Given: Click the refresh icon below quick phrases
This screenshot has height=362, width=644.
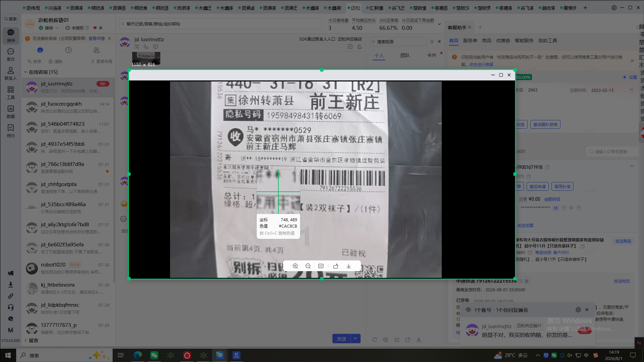Looking at the screenshot, I should tap(374, 340).
